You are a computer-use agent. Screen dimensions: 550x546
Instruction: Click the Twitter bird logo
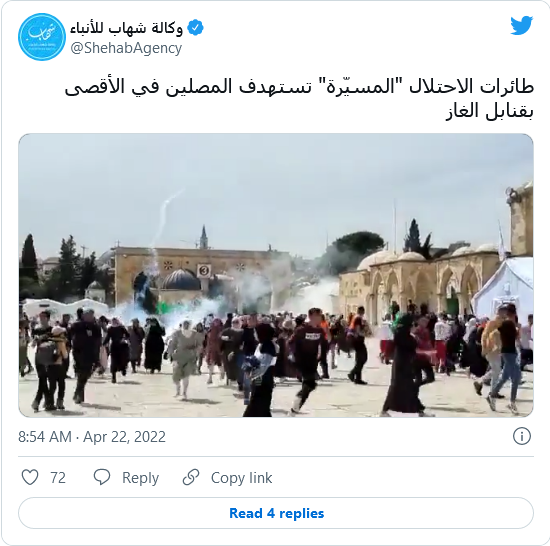pyautogui.click(x=522, y=25)
